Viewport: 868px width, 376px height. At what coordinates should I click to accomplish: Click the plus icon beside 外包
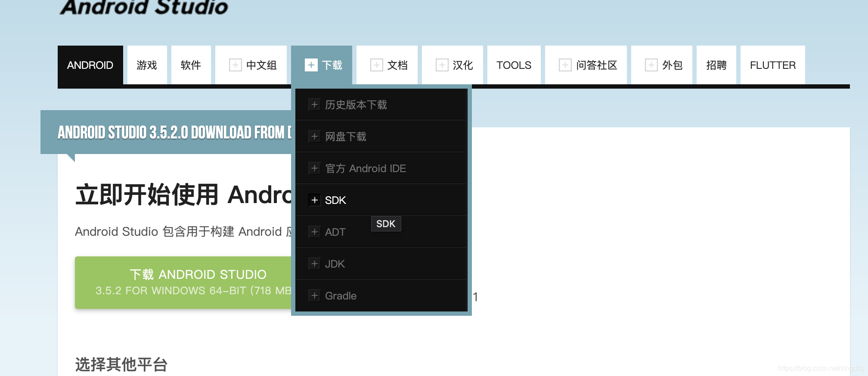point(651,65)
